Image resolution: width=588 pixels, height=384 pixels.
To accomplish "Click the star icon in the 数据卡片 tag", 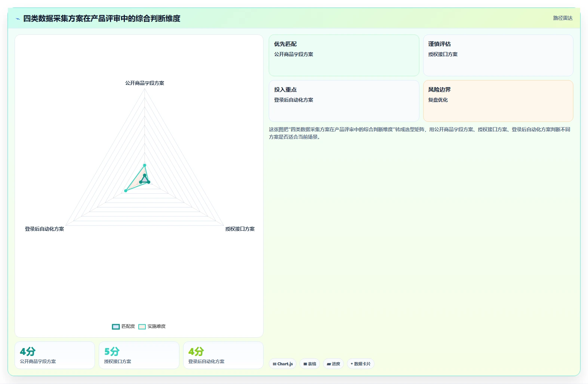I will pyautogui.click(x=352, y=364).
